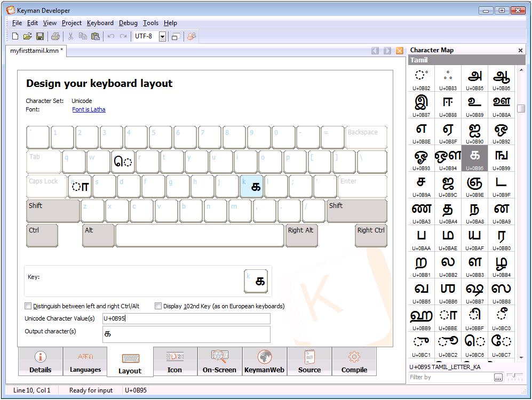Select the a key on the keyboard layout
The height and width of the screenshot is (400, 532).
80,187
